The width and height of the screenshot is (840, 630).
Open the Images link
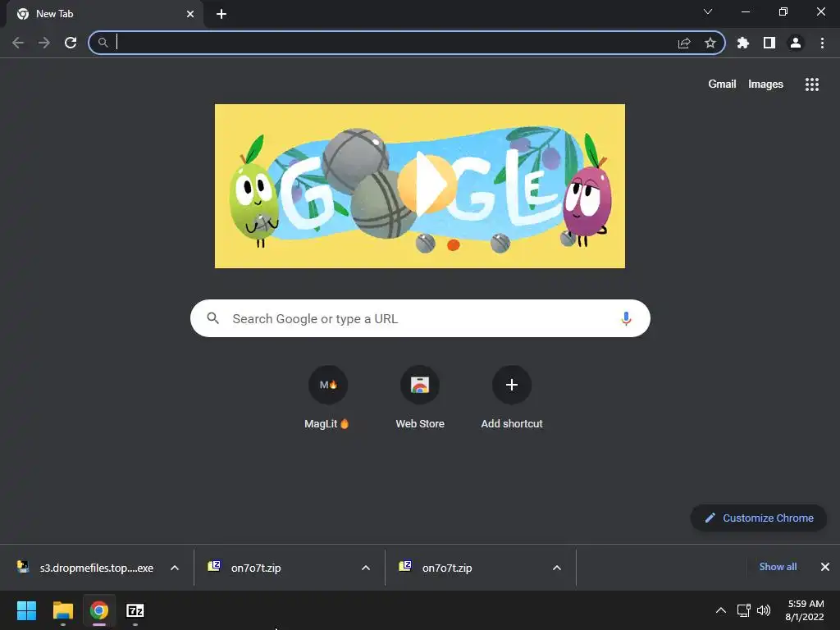pyautogui.click(x=765, y=84)
